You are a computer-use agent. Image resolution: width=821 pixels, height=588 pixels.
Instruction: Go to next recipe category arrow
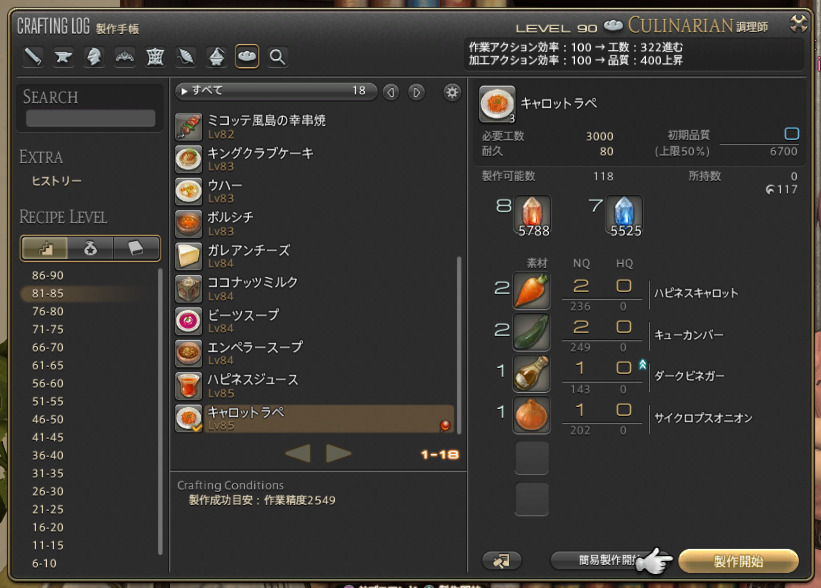(417, 92)
